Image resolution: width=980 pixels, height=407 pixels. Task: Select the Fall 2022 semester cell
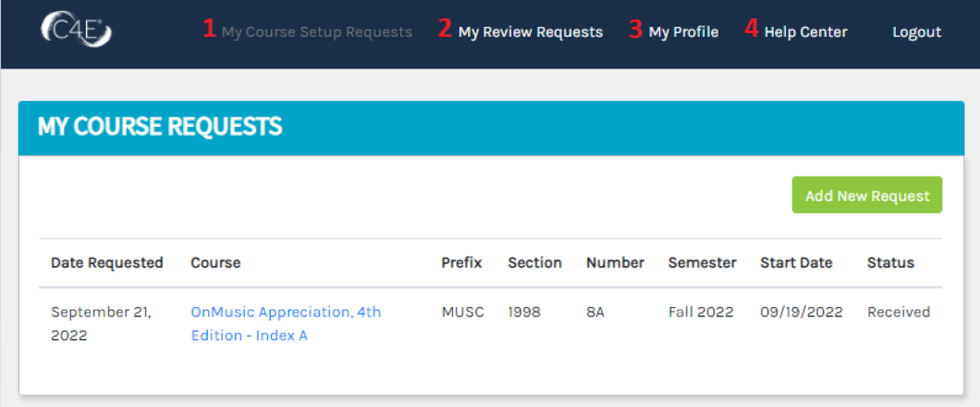pos(700,312)
